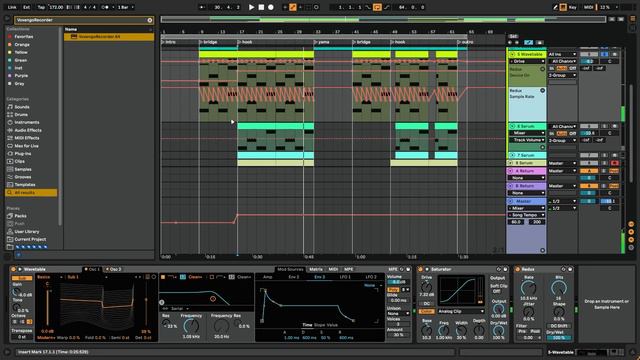Switch to Osc 2 tab in Wavetable
Viewport: 640px width, 360px height.
tap(113, 269)
